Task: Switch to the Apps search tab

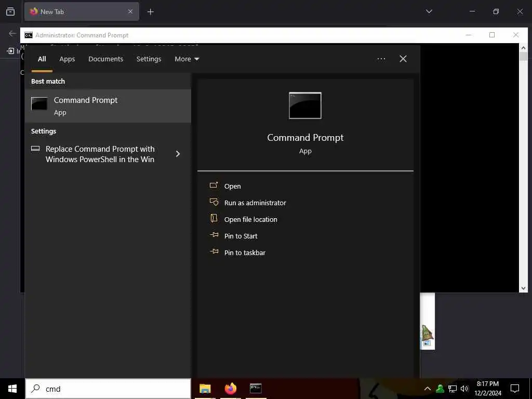Action: (67, 59)
